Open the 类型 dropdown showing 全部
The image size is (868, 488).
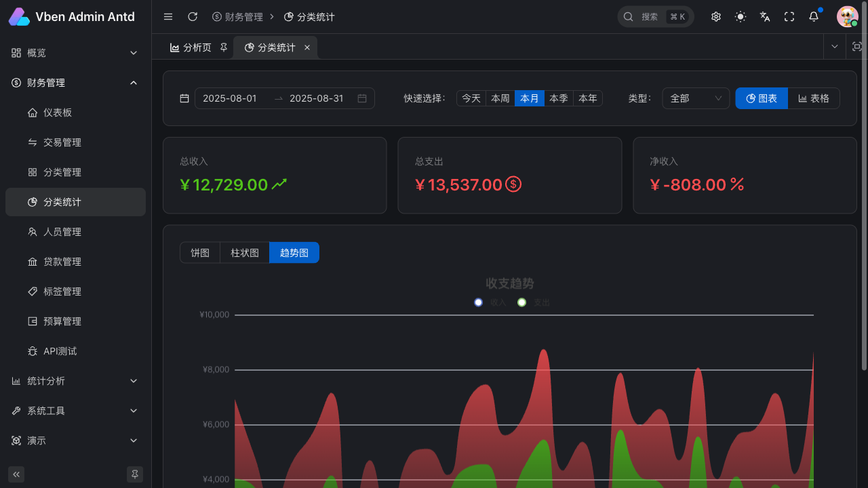695,98
